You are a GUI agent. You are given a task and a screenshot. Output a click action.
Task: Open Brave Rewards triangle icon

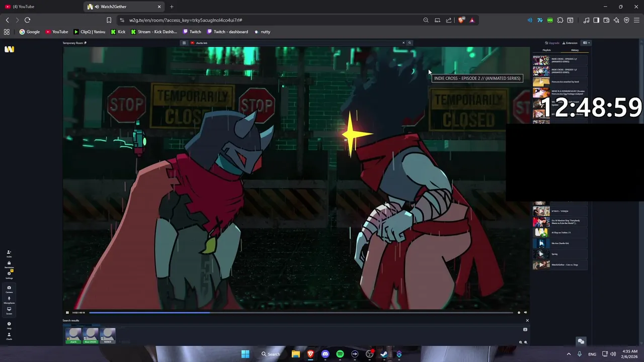472,20
